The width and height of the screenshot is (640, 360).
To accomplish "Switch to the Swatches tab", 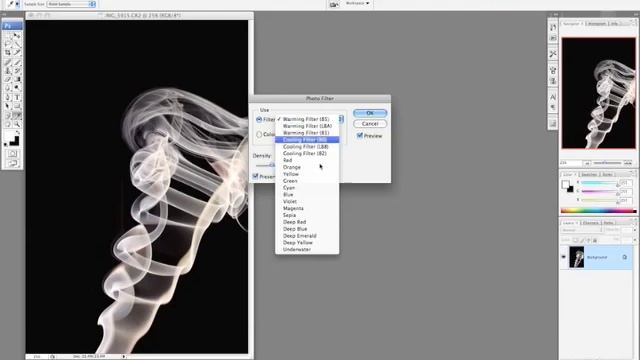I will 589,174.
